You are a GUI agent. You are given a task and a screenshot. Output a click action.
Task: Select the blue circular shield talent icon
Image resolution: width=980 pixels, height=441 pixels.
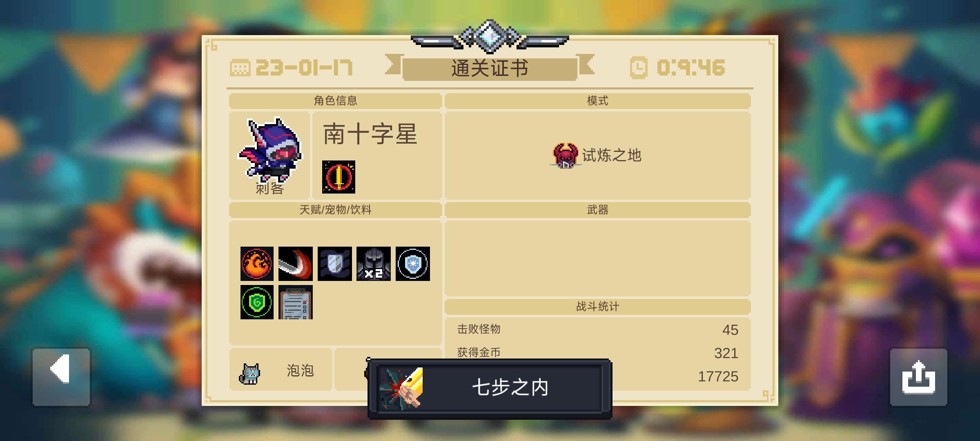[x=412, y=263]
